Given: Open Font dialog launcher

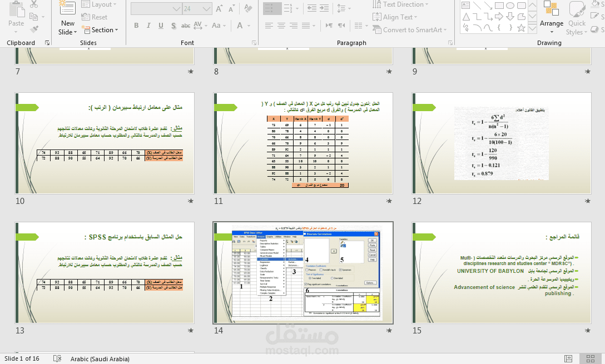Looking at the screenshot, I should point(254,43).
